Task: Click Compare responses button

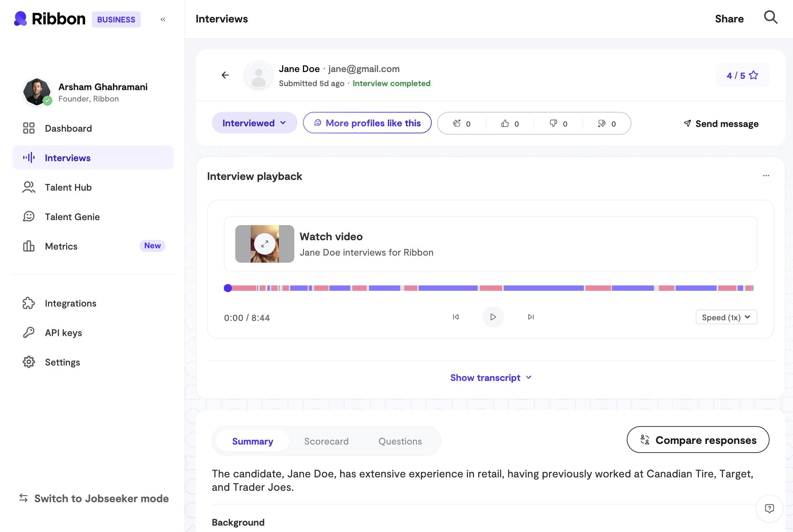Action: coord(697,440)
